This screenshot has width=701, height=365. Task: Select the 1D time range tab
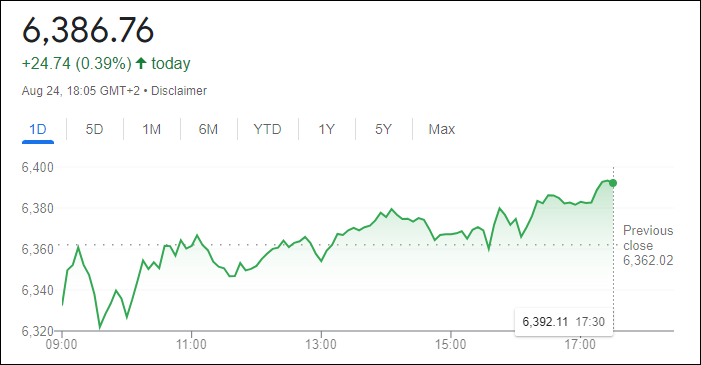pyautogui.click(x=38, y=129)
